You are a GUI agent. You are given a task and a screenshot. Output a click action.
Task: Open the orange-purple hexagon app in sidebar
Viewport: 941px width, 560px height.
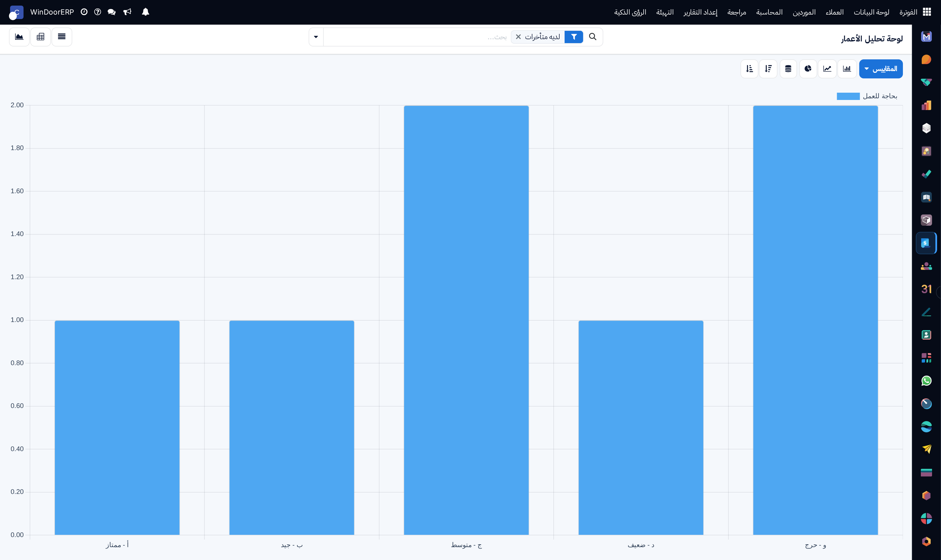pyautogui.click(x=926, y=496)
